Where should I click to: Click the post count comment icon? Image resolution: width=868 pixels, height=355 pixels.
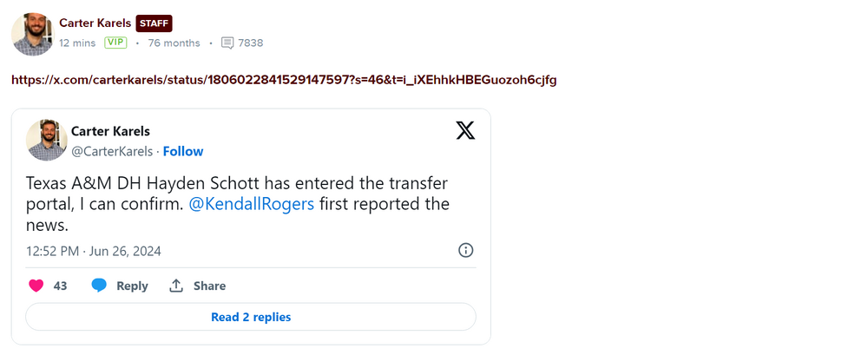[x=227, y=43]
